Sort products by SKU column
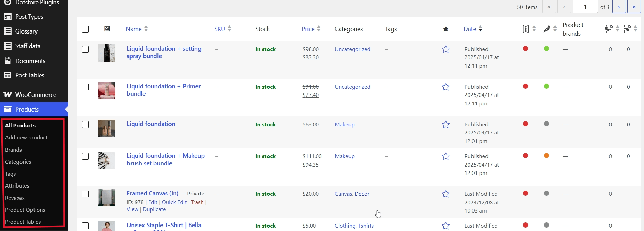 [x=223, y=29]
